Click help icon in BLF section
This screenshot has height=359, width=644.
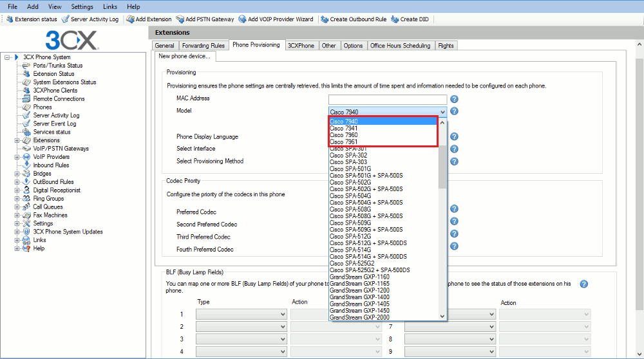pos(583,284)
